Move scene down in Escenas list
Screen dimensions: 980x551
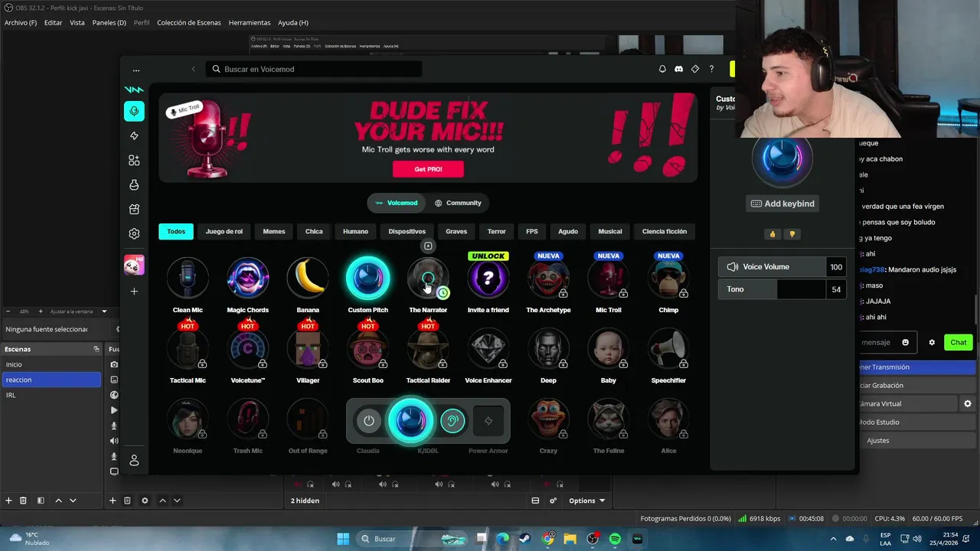click(73, 500)
